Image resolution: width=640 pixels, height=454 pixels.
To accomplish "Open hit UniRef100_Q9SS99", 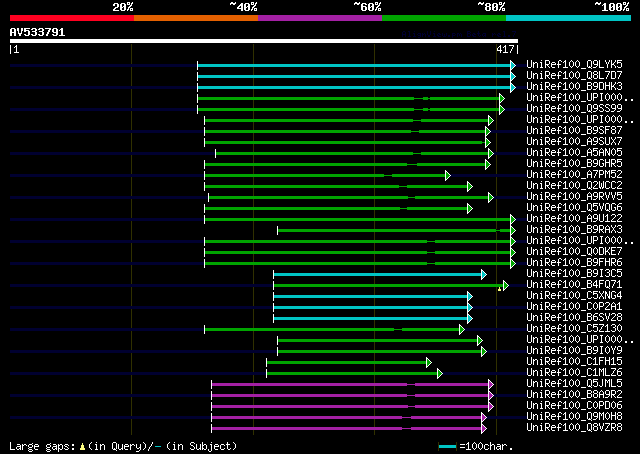I will (x=574, y=108).
